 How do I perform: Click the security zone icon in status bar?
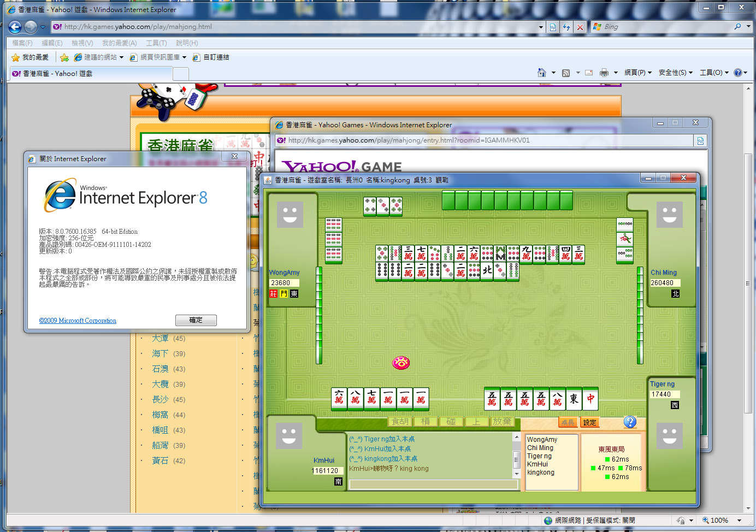tap(548, 521)
